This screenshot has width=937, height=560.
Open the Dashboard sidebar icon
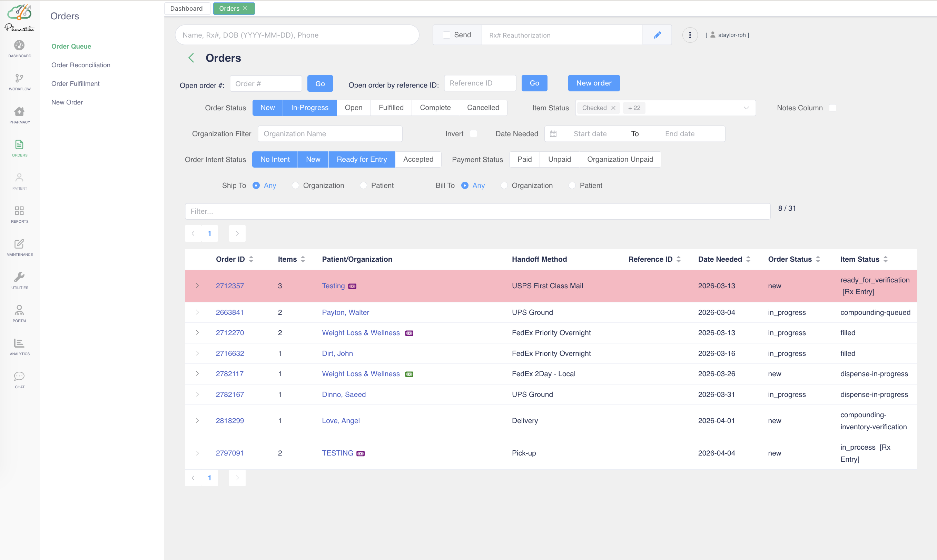pyautogui.click(x=19, y=45)
